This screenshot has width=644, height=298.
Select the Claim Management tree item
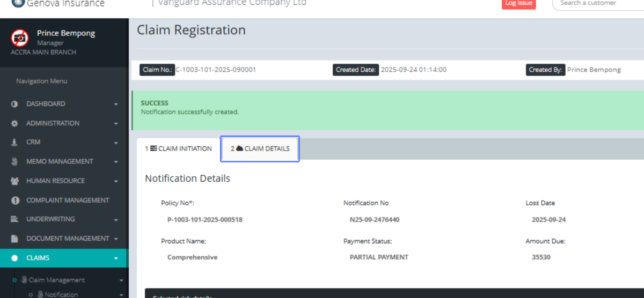click(x=56, y=280)
